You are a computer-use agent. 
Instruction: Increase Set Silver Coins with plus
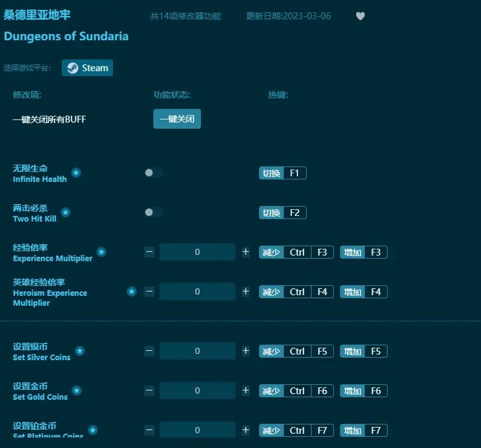pos(245,351)
